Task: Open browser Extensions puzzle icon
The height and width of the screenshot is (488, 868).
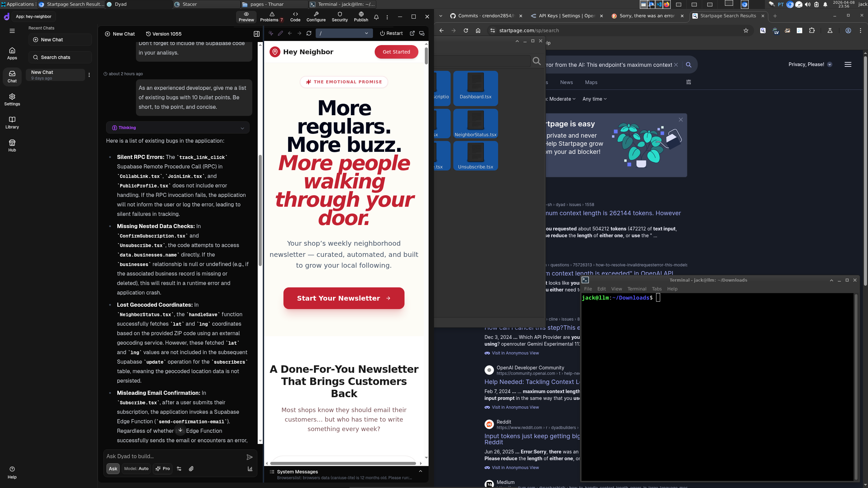Action: pyautogui.click(x=812, y=30)
